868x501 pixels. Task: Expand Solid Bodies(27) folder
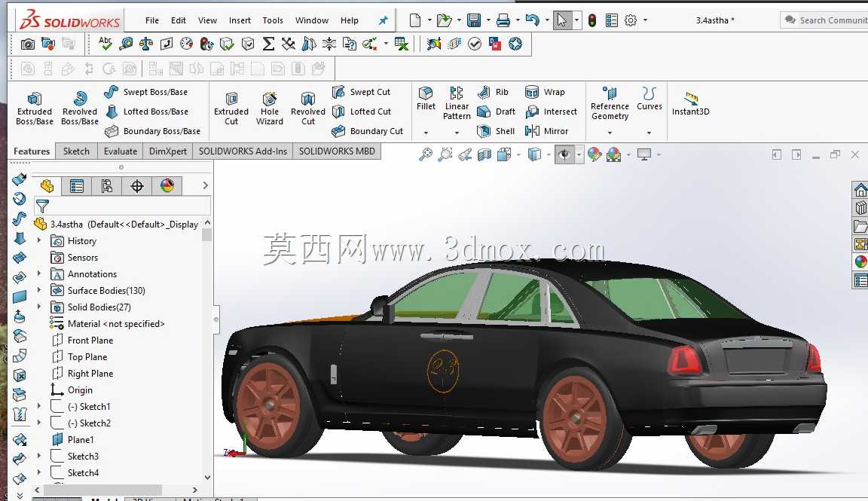point(38,307)
